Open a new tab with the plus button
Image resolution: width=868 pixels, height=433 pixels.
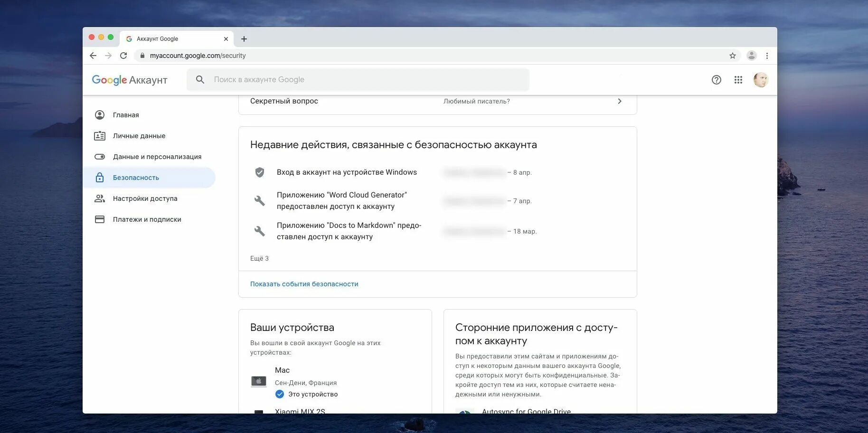[244, 39]
